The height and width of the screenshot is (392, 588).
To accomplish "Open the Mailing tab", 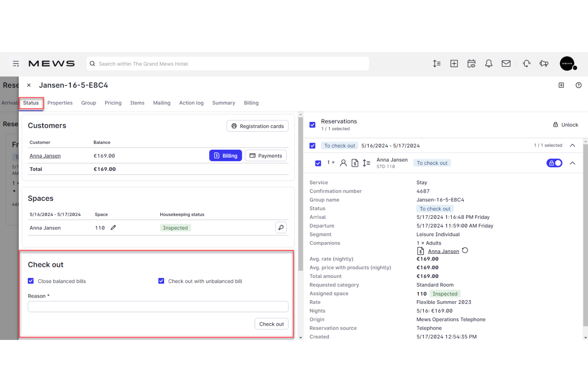I will pos(162,103).
